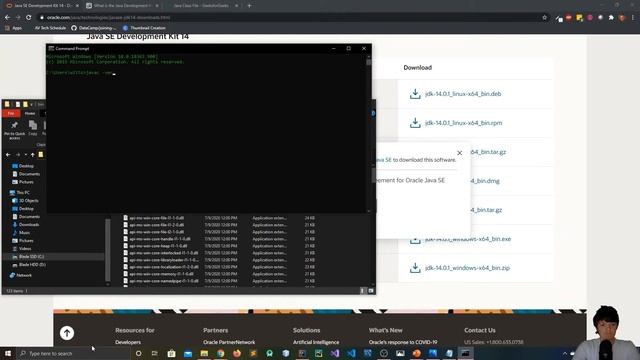Click the scroll-to-top arrow in the Oracle footer
This screenshot has height=360, width=640.
pos(67,333)
